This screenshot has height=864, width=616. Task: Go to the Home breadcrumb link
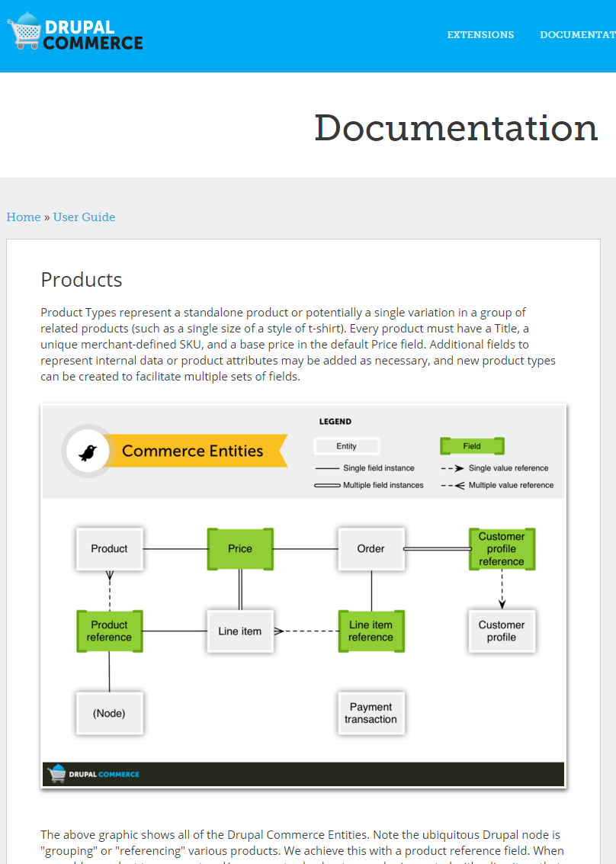click(24, 217)
